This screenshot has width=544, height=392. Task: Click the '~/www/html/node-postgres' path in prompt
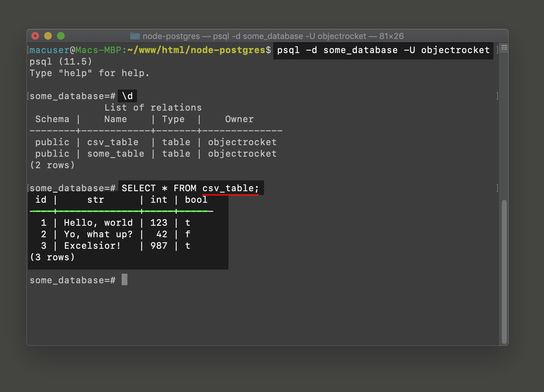(196, 50)
